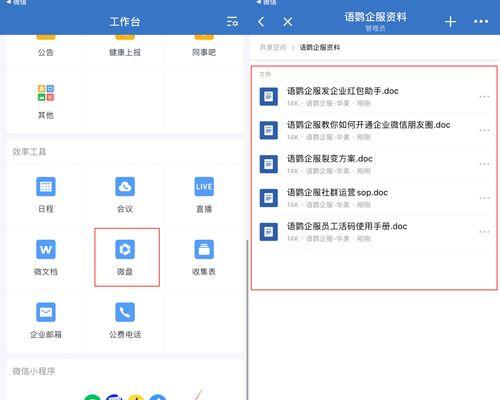Go back with the left arrow in 语鹦企服资料 header
The image size is (500, 400).
261,22
